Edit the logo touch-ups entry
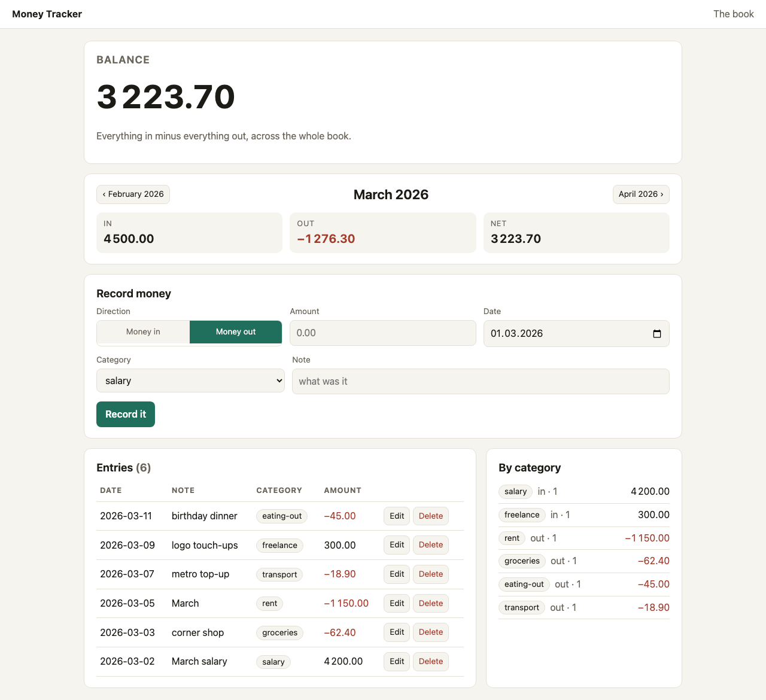The height and width of the screenshot is (700, 766). pyautogui.click(x=397, y=545)
